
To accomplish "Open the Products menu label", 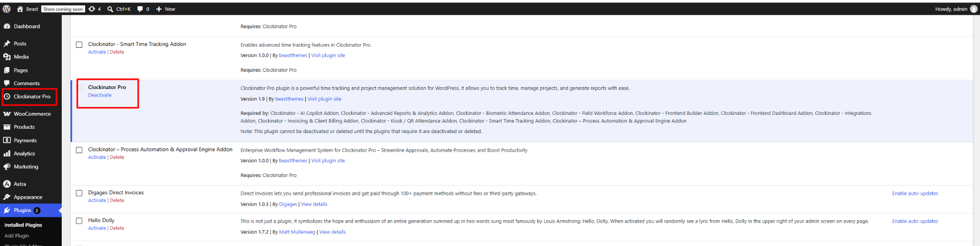I will pos(24,127).
